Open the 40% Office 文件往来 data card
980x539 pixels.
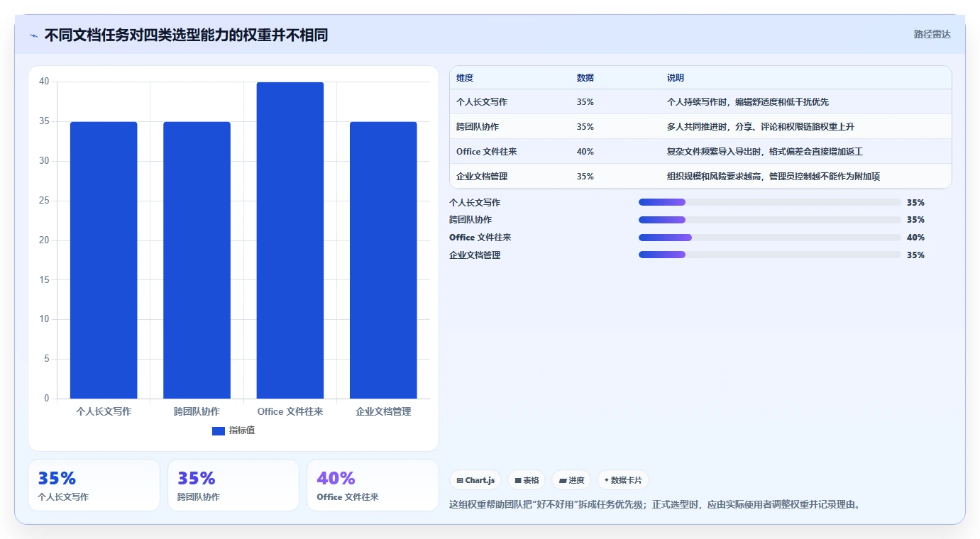(373, 485)
